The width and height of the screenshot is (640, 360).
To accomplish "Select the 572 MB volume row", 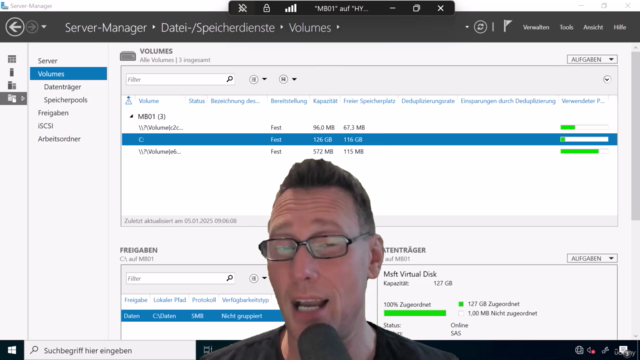I will coord(369,151).
